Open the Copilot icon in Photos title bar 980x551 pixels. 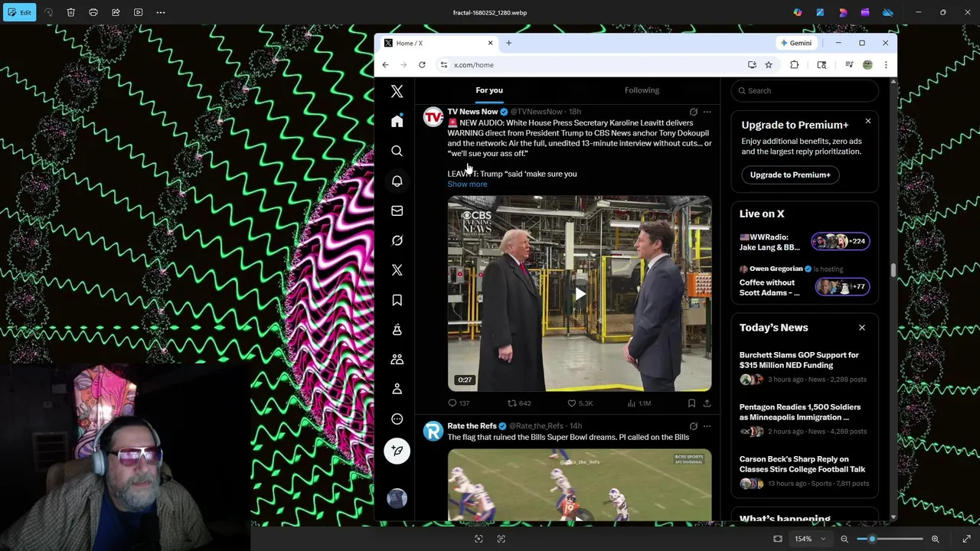point(798,12)
